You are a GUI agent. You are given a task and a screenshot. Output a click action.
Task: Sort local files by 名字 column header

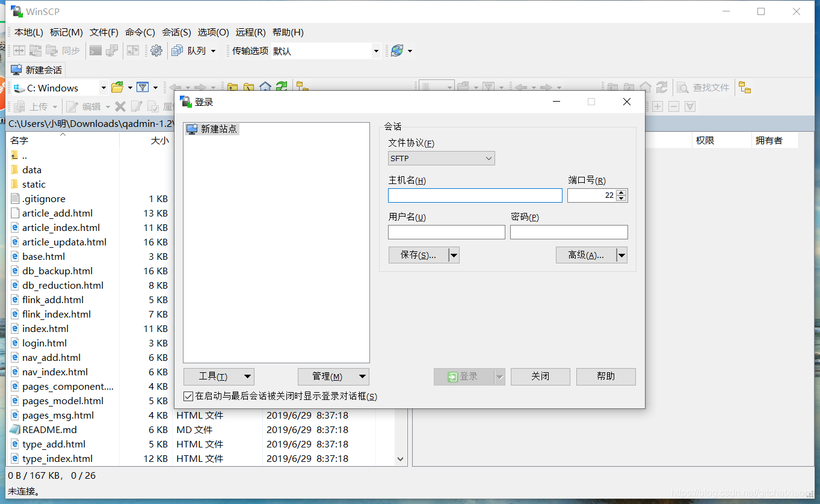(x=63, y=141)
